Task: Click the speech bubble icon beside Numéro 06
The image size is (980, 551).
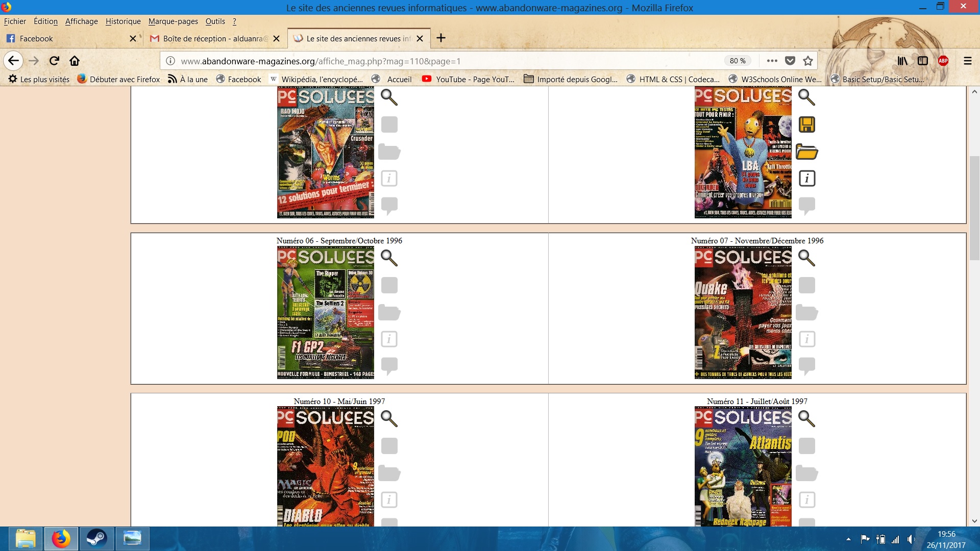Action: 389,365
